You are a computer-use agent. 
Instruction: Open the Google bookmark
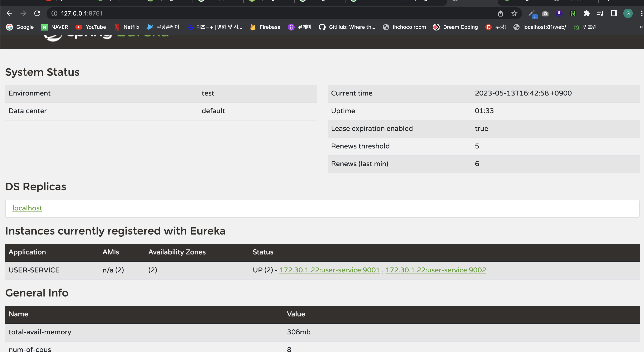(20, 27)
